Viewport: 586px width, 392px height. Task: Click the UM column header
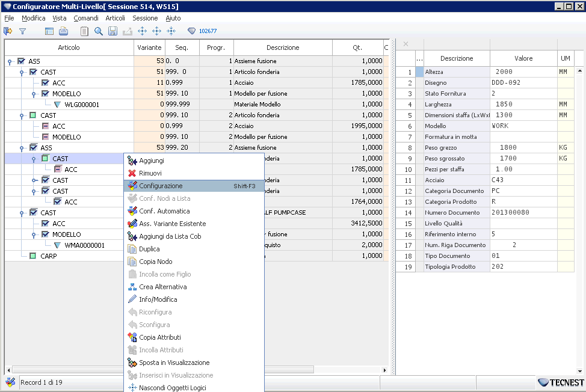566,58
